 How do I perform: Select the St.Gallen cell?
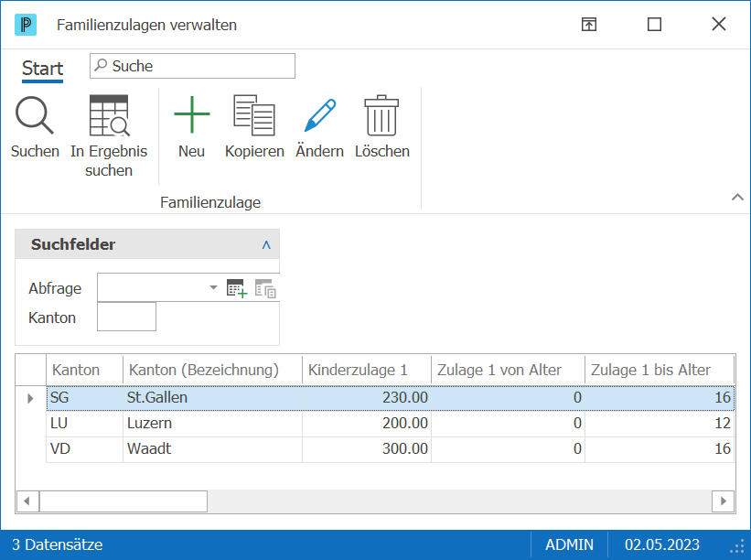[212, 398]
